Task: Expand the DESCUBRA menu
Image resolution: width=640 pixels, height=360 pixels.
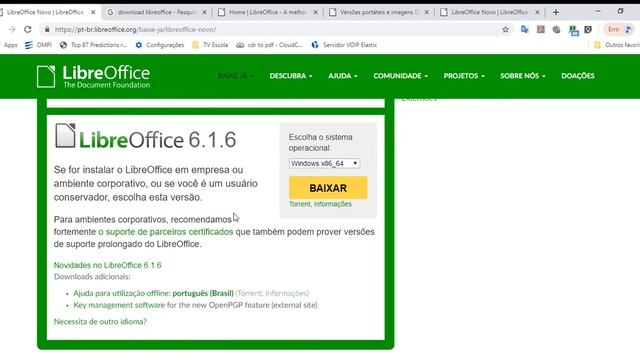Action: point(291,76)
